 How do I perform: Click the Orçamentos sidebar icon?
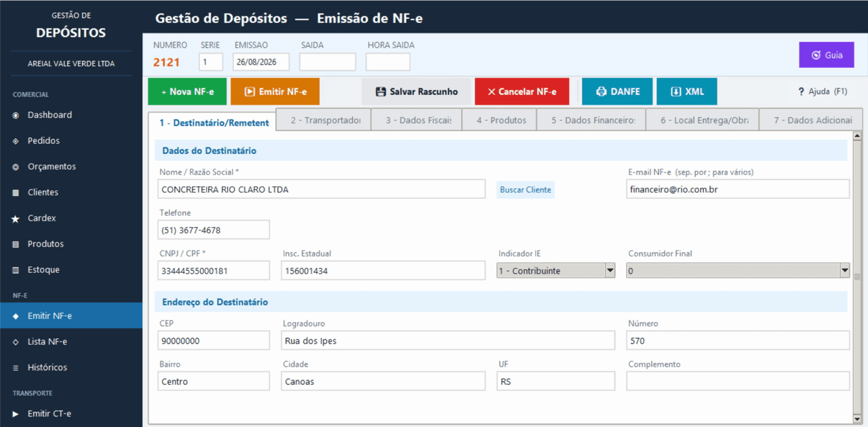tap(16, 167)
